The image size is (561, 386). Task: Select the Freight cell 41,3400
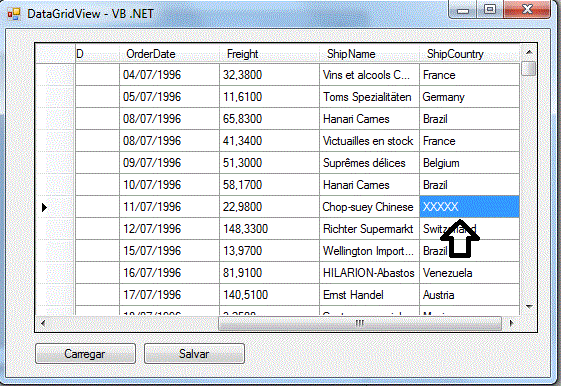coord(269,141)
